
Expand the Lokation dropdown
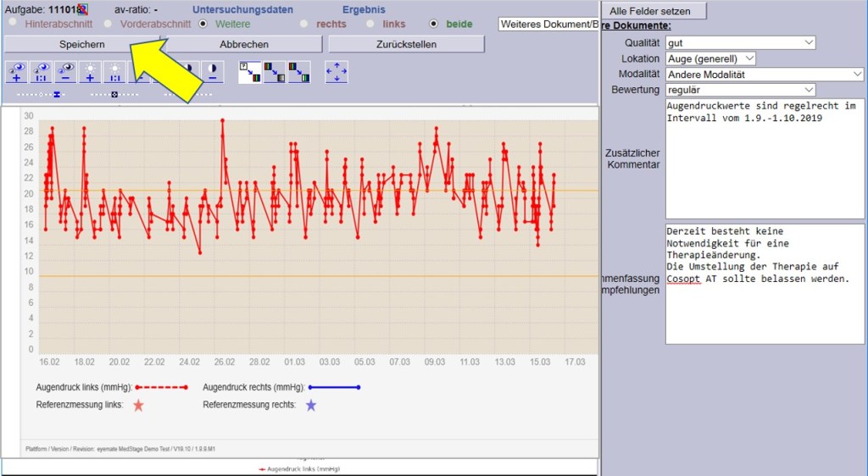[x=710, y=58]
